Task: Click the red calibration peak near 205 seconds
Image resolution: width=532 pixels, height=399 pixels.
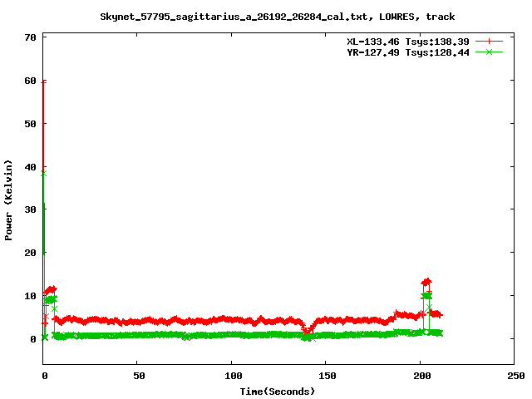Action: pyautogui.click(x=426, y=281)
